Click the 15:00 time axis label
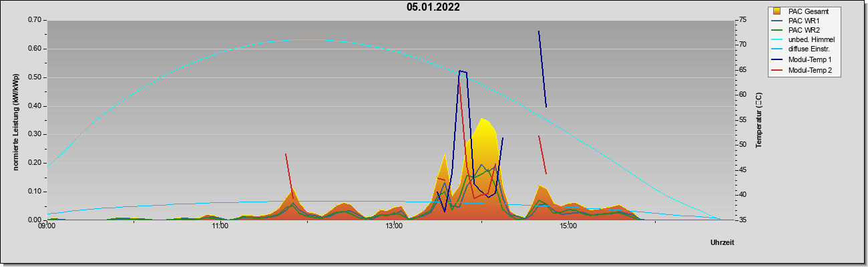The image size is (868, 267). tap(568, 227)
